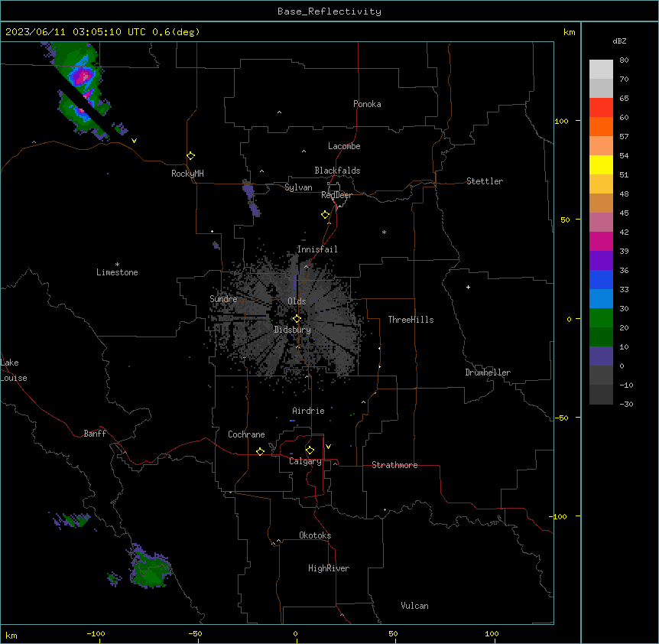Click the Vulcan town label

point(414,606)
